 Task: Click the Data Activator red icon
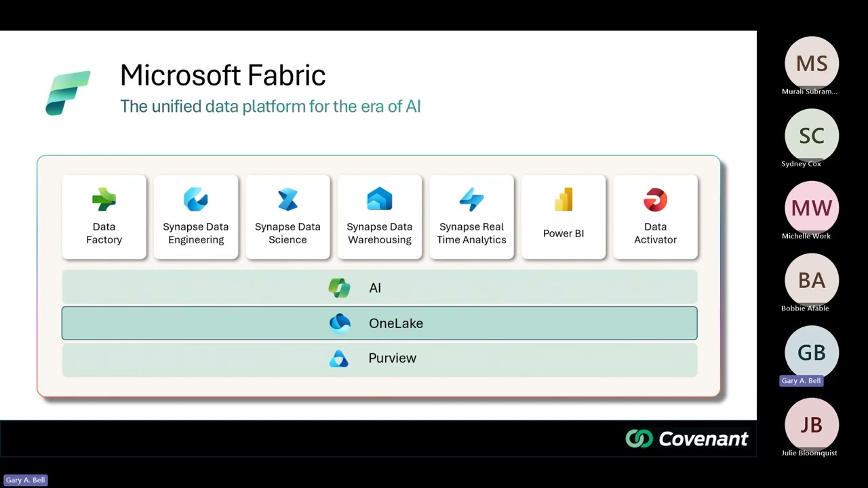coord(655,200)
